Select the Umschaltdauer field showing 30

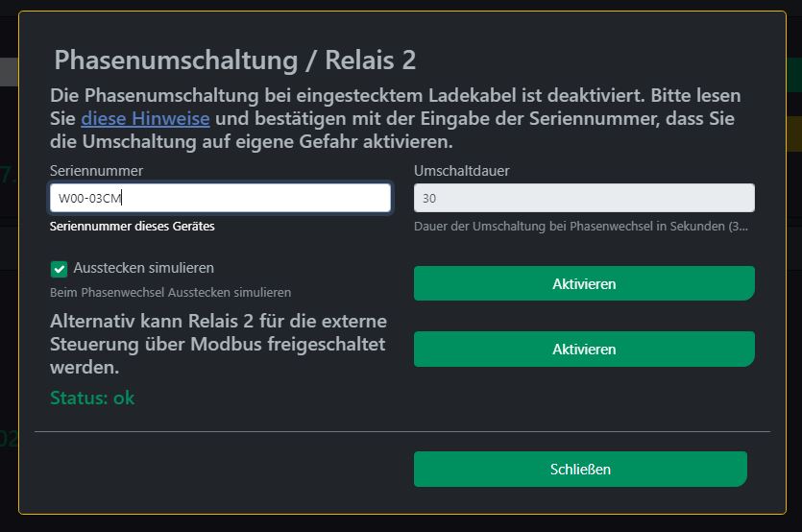584,198
